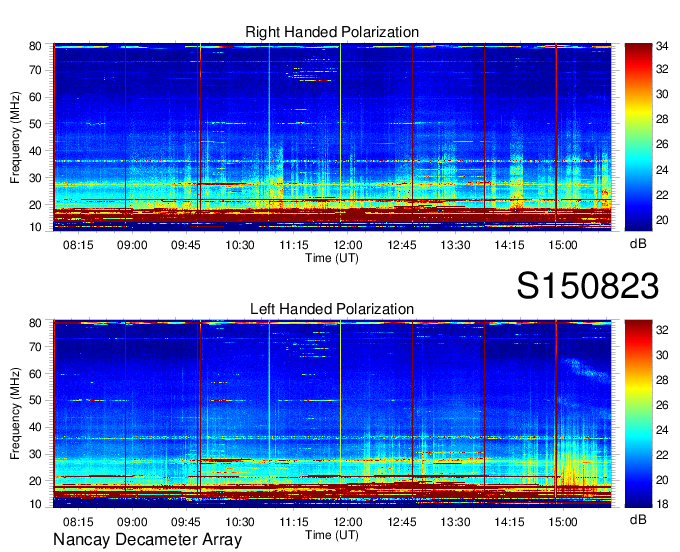Click the 50 MHz tick on bottom plot
This screenshot has height=552, width=680.
coord(35,401)
